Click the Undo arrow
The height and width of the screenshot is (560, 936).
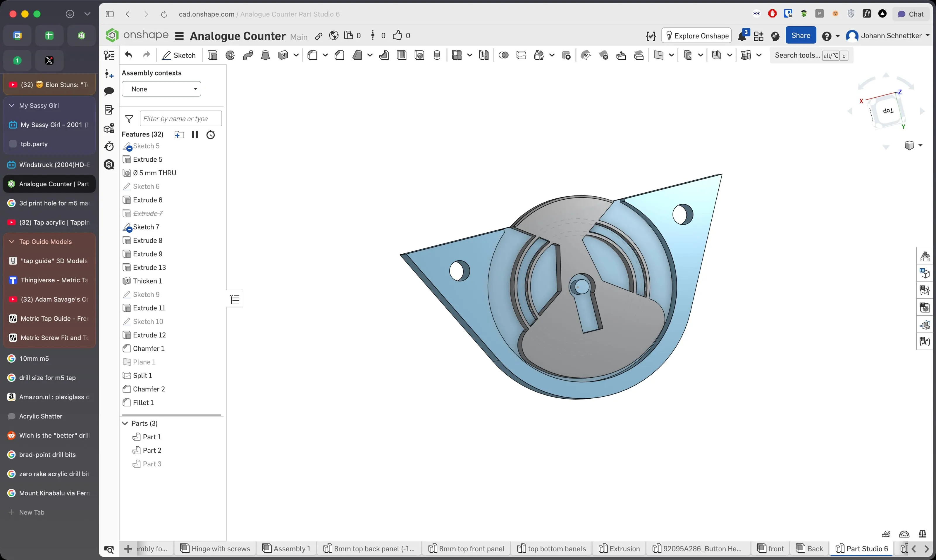pos(129,55)
